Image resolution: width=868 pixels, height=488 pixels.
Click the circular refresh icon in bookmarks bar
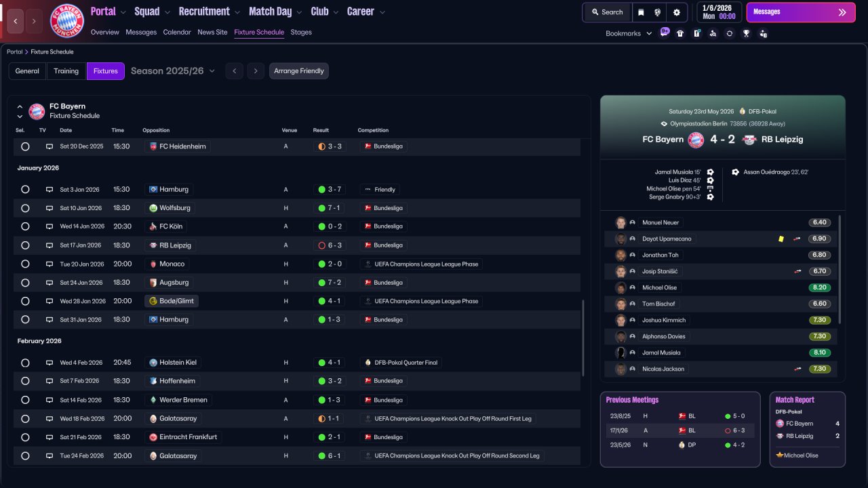click(x=729, y=33)
